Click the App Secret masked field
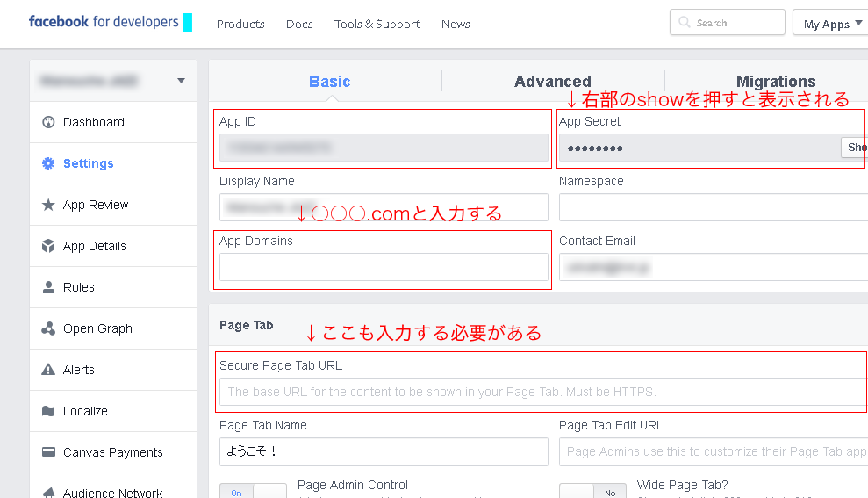The image size is (868, 498). click(x=700, y=148)
